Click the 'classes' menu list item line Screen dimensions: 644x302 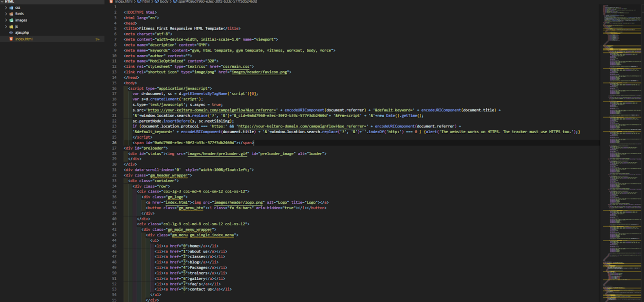point(190,257)
